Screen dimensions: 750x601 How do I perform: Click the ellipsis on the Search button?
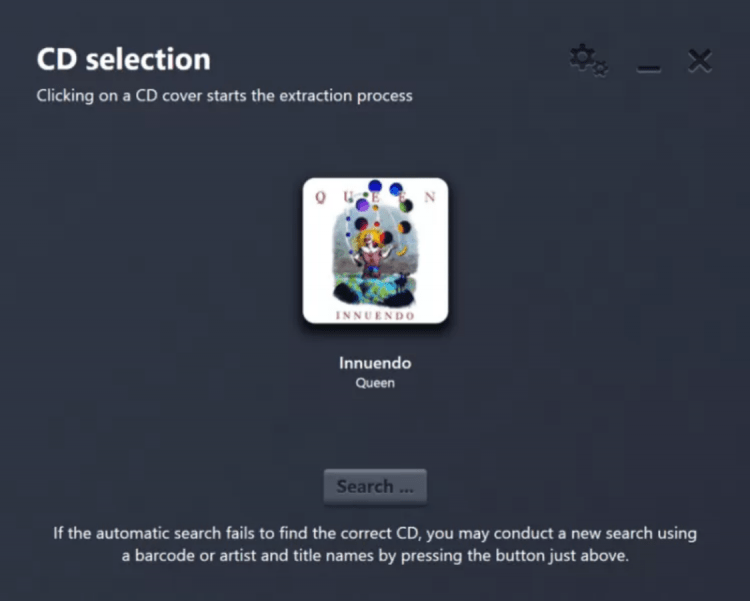405,488
